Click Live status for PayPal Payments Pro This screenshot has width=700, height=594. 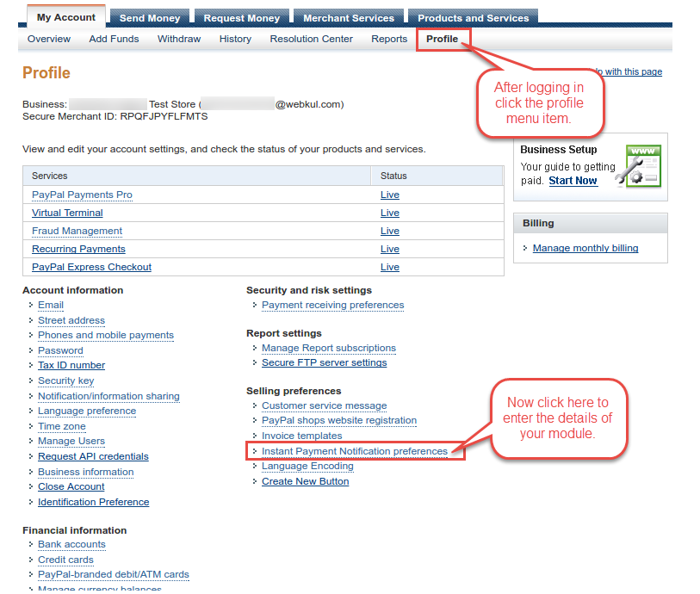[x=390, y=195]
